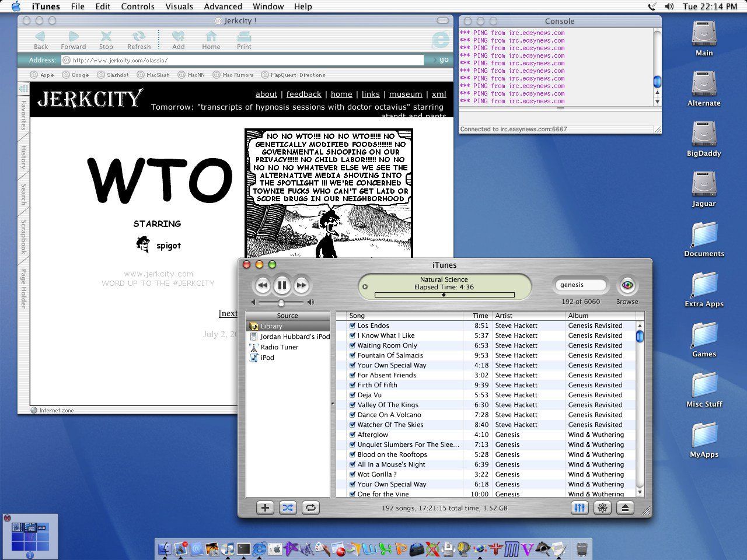Click the Add favorite toolbar icon
Viewport: 747px width, 560px height.
pos(179,40)
